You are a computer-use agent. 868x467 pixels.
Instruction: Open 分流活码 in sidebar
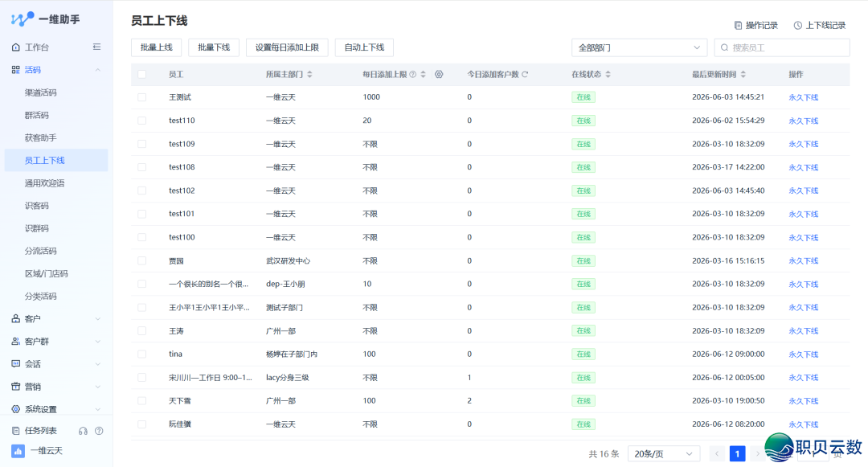pos(40,252)
